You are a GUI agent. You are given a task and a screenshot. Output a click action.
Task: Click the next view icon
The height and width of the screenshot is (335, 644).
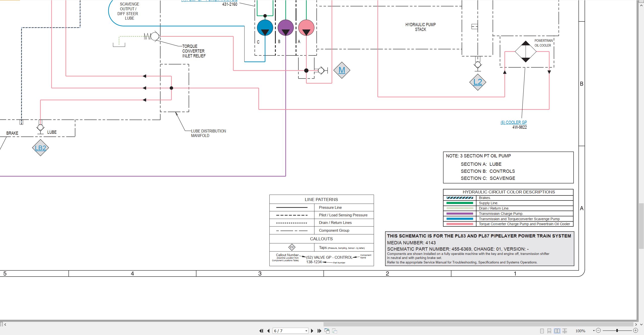(x=335, y=331)
